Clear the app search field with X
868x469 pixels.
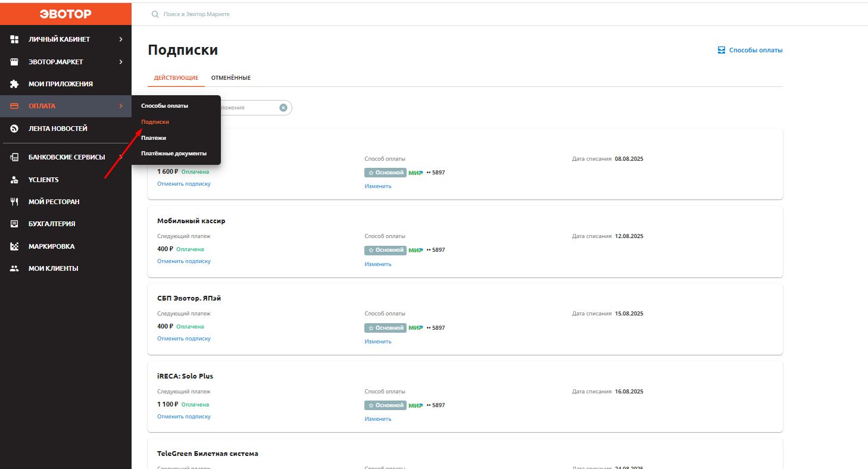pyautogui.click(x=283, y=108)
